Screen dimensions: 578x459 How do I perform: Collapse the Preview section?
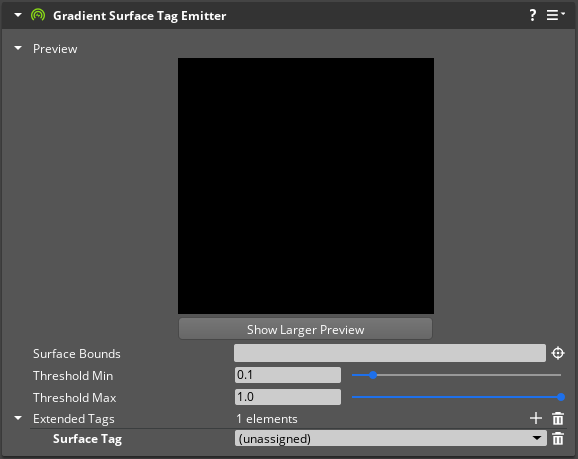(18, 48)
